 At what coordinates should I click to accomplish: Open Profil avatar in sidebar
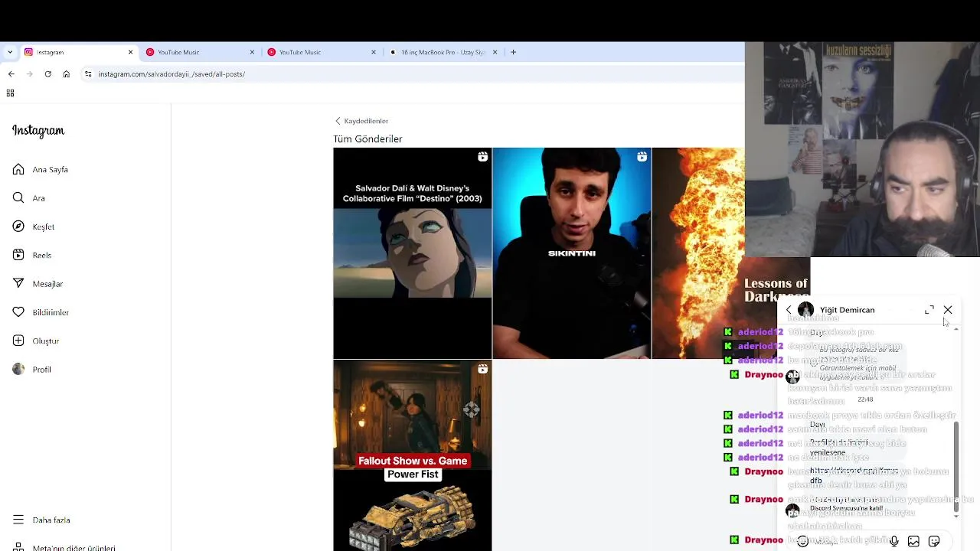(18, 370)
